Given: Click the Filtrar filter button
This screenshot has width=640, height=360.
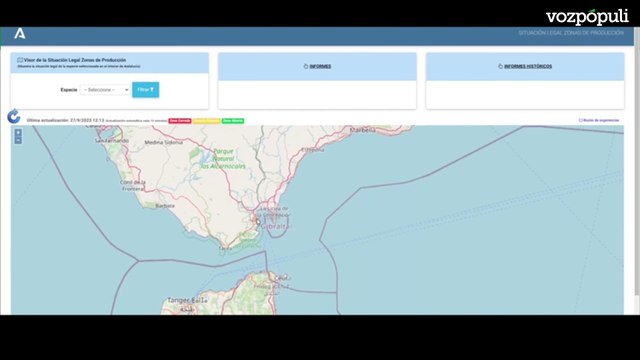Looking at the screenshot, I should [x=146, y=90].
